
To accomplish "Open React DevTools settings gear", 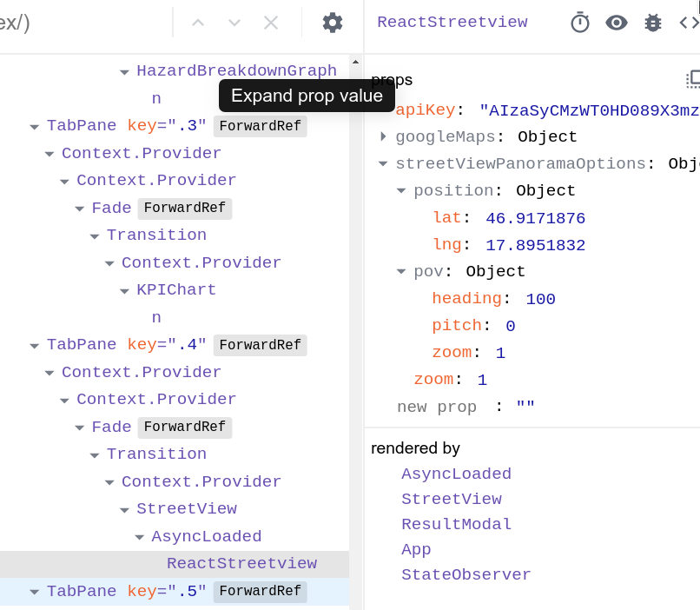I will coord(333,23).
